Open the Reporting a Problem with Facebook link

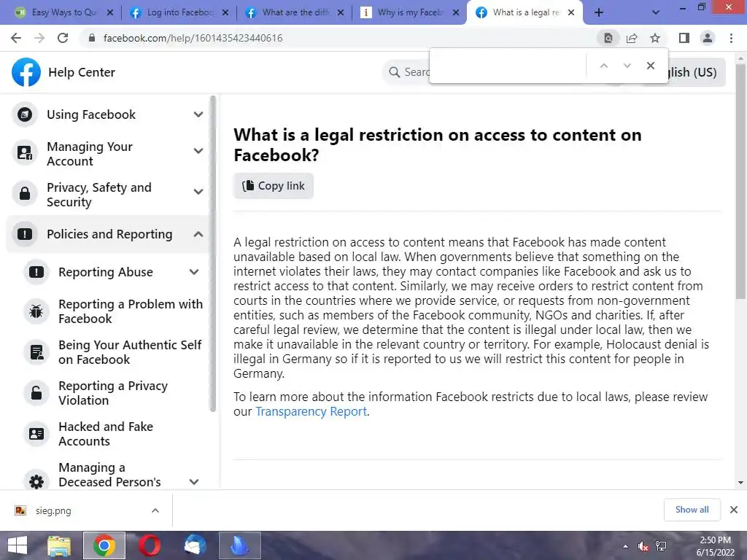(x=131, y=311)
